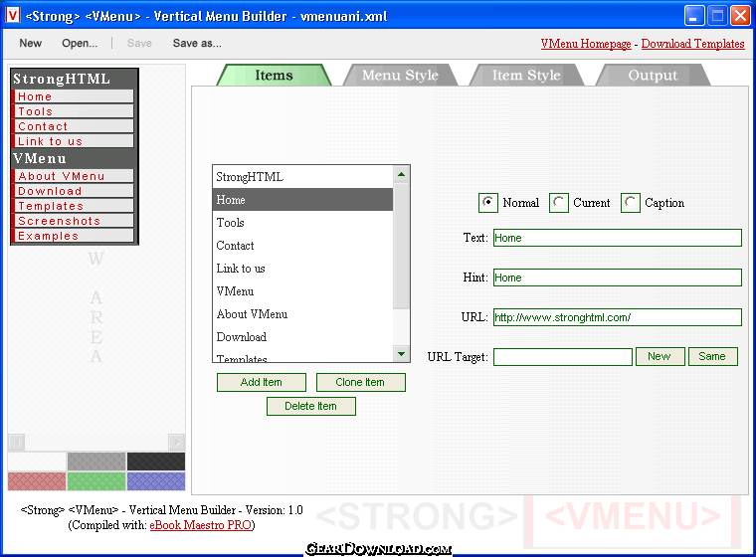Viewport: 756px width, 557px height.
Task: Click Save as... in the toolbar
Action: pyautogui.click(x=197, y=44)
